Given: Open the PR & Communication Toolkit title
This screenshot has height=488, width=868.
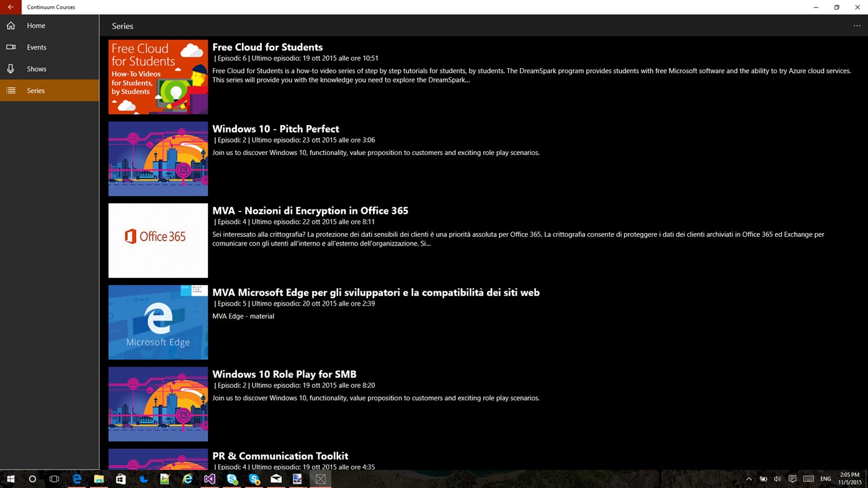Looking at the screenshot, I should [x=280, y=456].
